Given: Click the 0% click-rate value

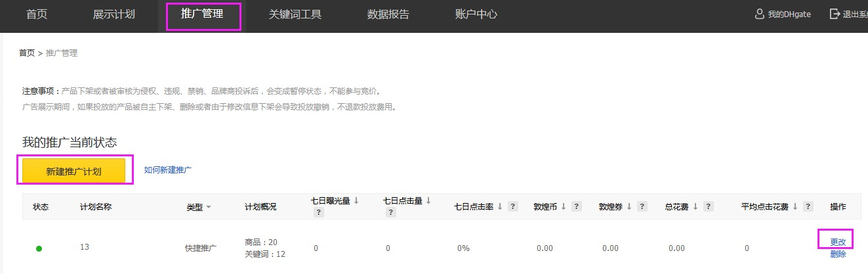Looking at the screenshot, I should 463,248.
